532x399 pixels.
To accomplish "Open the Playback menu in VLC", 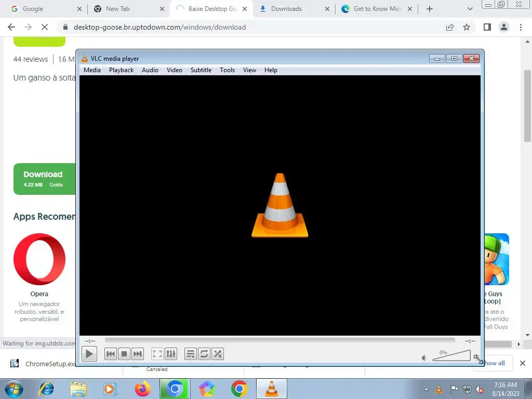I will coord(121,70).
